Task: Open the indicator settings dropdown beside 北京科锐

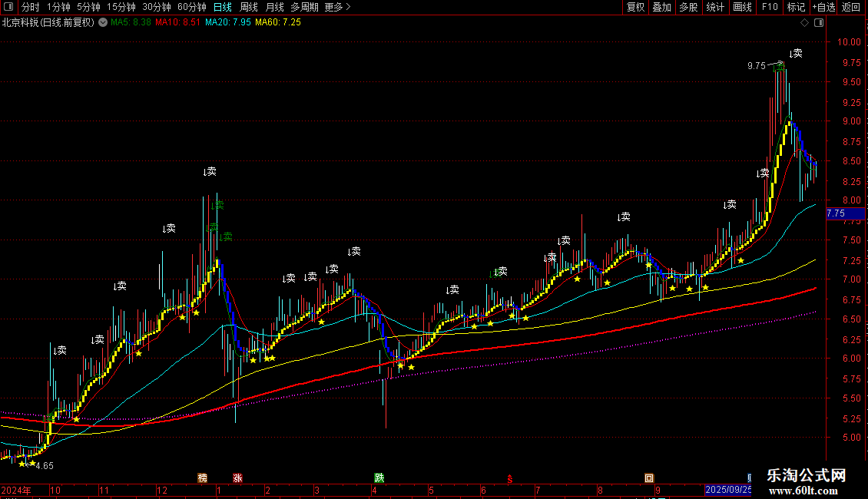Action: click(x=103, y=22)
